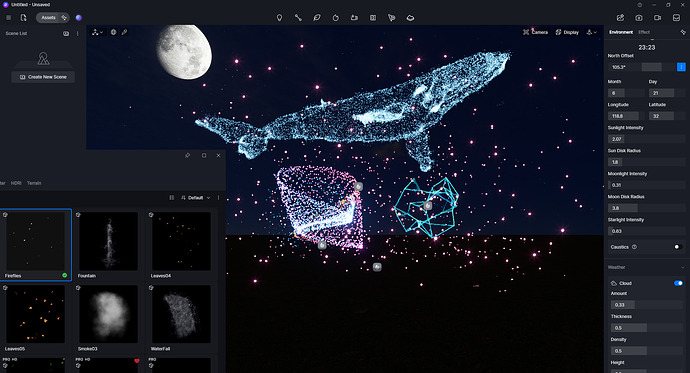The width and height of the screenshot is (690, 373).
Task: Click the location pin tool icon
Action: click(279, 18)
